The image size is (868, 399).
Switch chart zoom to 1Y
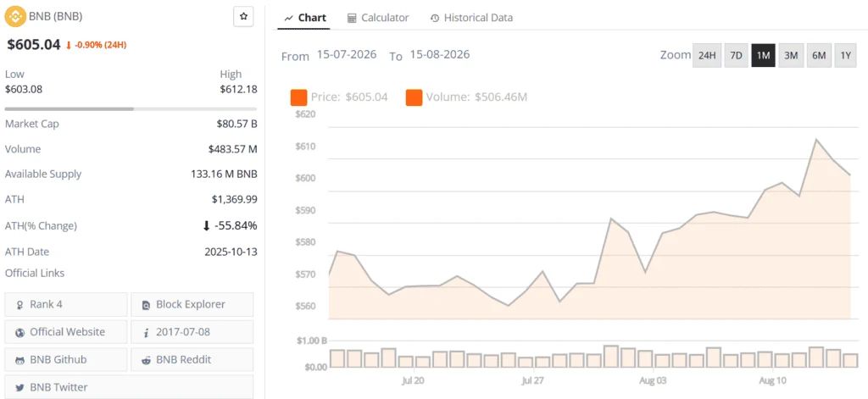coord(845,55)
